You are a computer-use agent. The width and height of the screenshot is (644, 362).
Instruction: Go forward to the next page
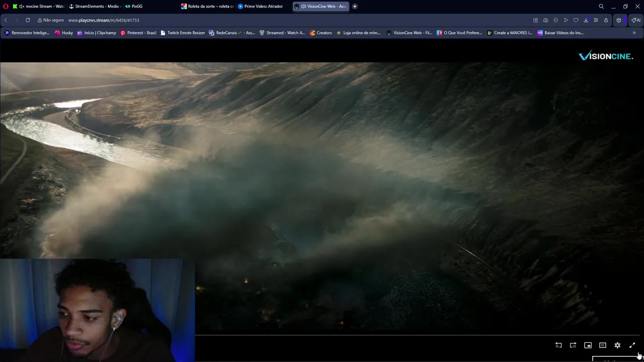coord(17,20)
